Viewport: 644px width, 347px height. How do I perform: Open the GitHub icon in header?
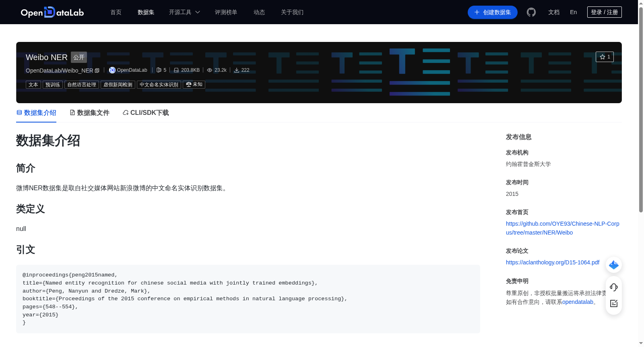tap(531, 12)
